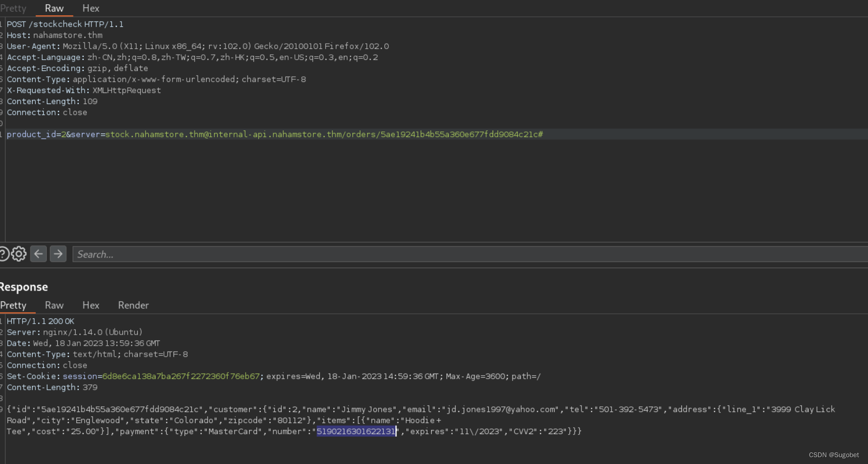Viewport: 868px width, 464px height.
Task: Click the highlighted card number 5190216301622131
Action: 356,431
